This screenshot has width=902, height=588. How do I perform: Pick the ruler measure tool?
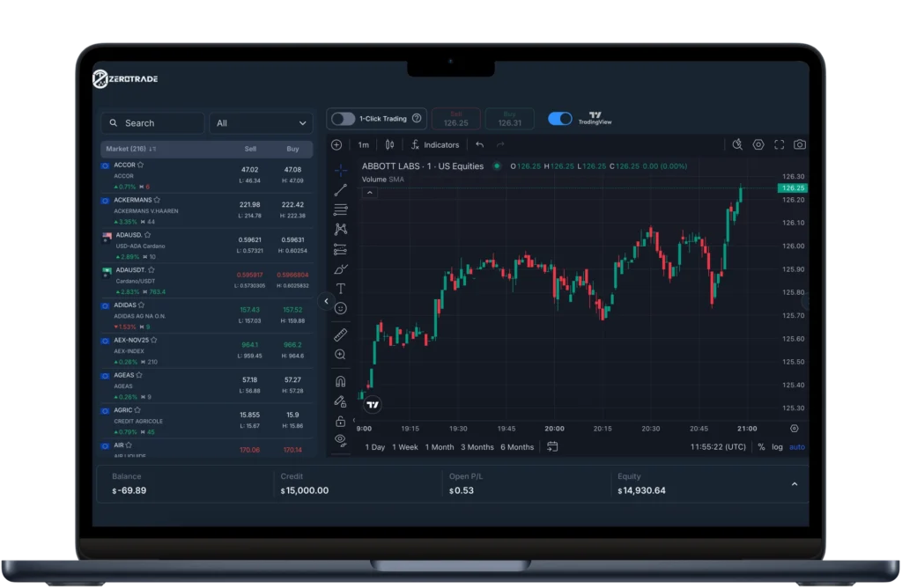(341, 334)
